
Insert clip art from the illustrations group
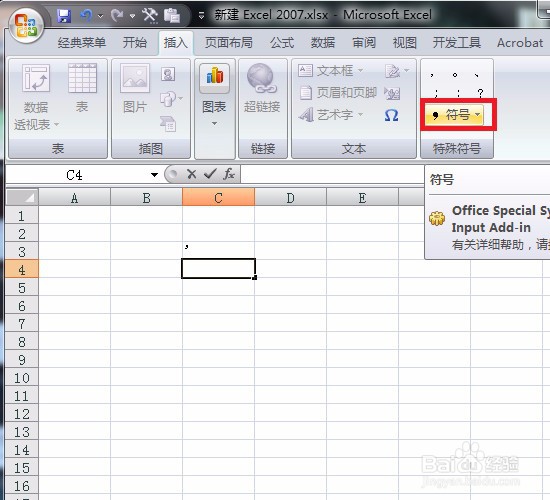[x=168, y=74]
